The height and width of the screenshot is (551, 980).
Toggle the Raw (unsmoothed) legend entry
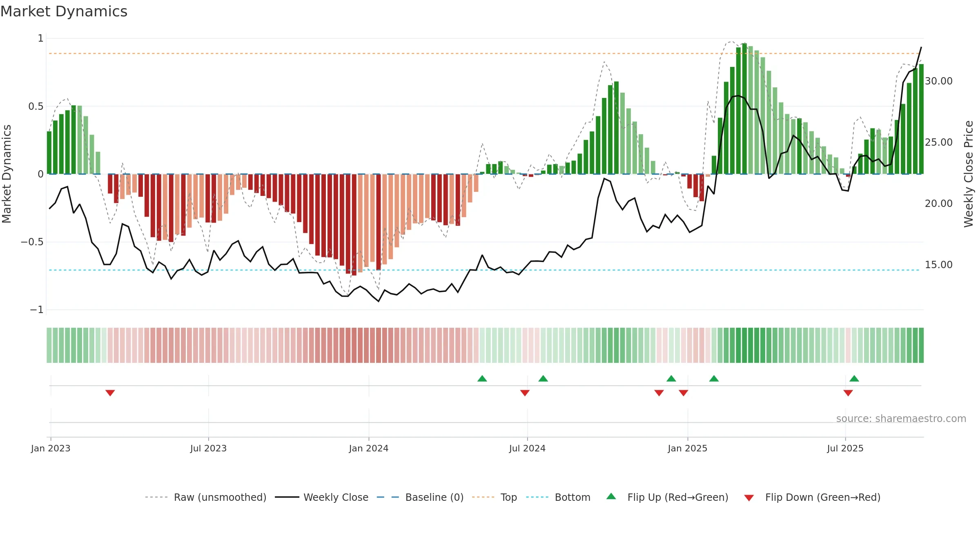point(205,497)
